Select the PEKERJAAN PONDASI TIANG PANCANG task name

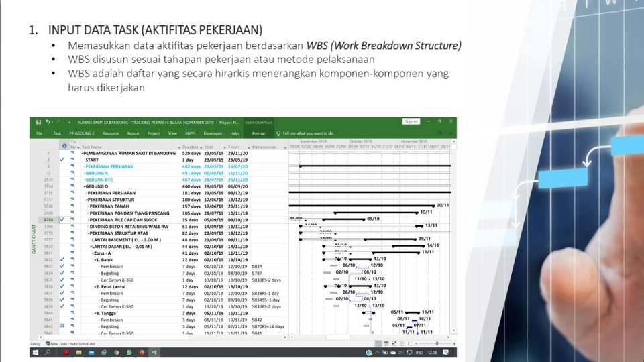coord(129,213)
